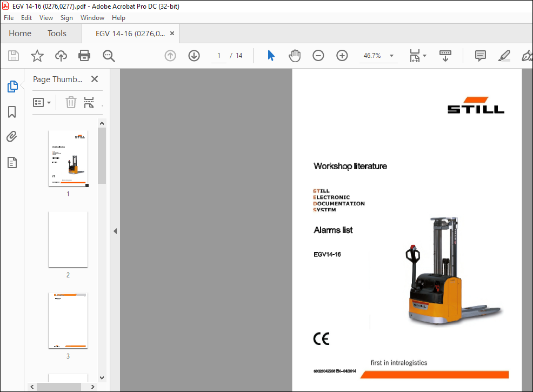533x392 pixels.
Task: Click the page break scissors icon
Action: [x=89, y=102]
